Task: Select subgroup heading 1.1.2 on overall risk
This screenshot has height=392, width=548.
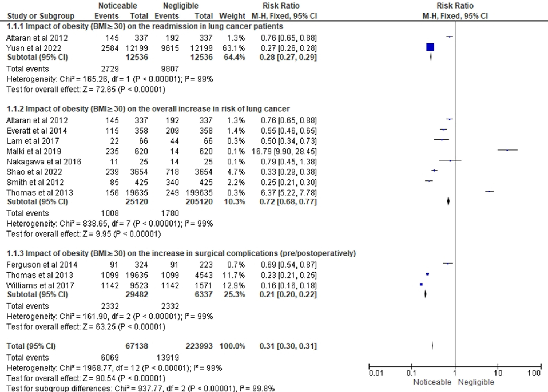Action: click(148, 109)
